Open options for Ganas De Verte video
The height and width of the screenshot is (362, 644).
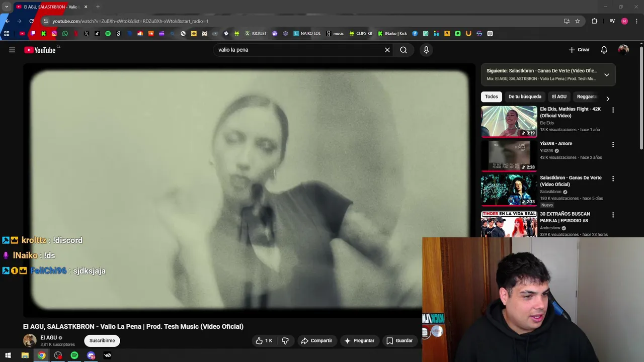(x=613, y=178)
